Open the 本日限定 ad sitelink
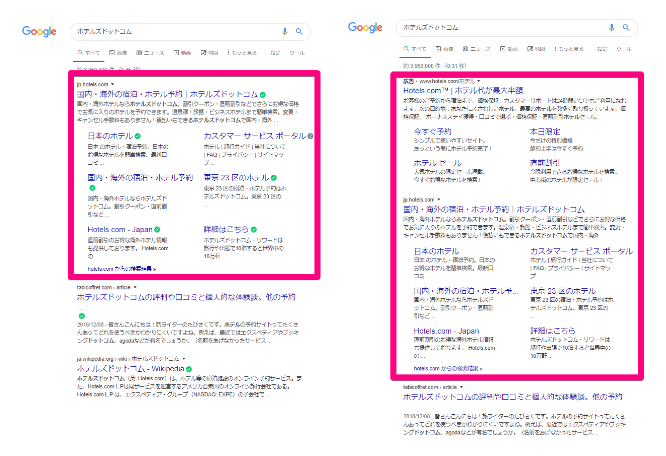 (x=545, y=132)
